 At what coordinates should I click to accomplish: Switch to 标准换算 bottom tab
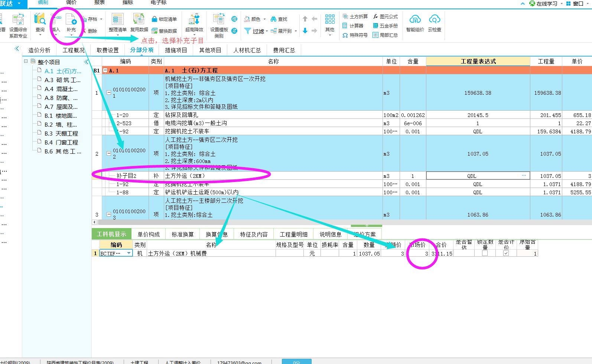(183, 234)
